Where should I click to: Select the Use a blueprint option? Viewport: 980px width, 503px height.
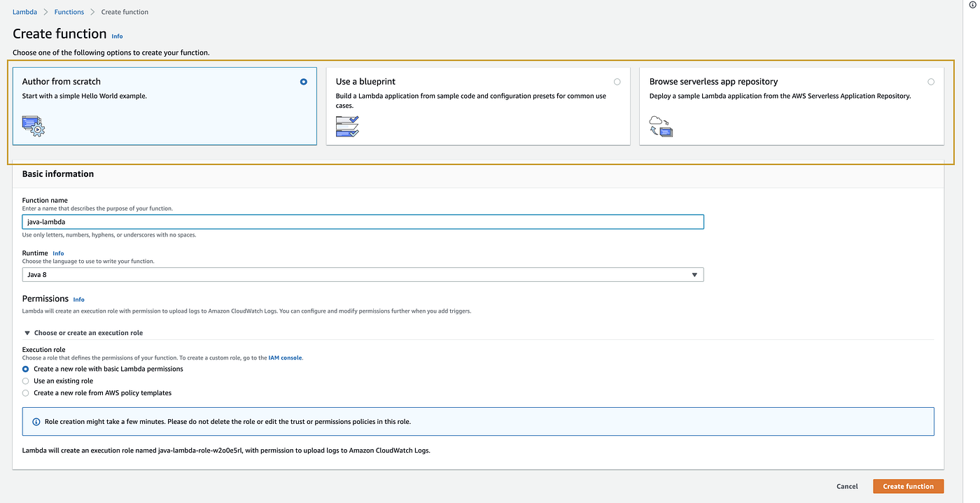617,81
